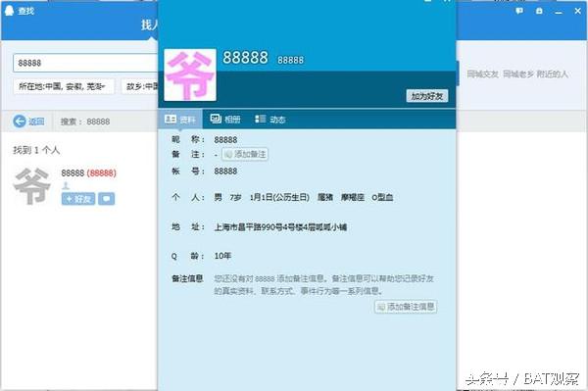Click the 资料 tab card icon

coord(171,120)
